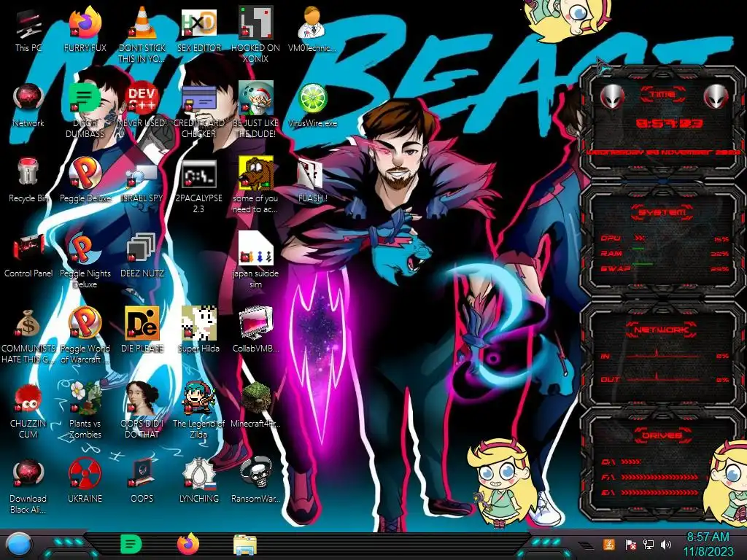Launch Firefox from the taskbar
Image resolution: width=747 pixels, height=560 pixels.
pyautogui.click(x=187, y=544)
